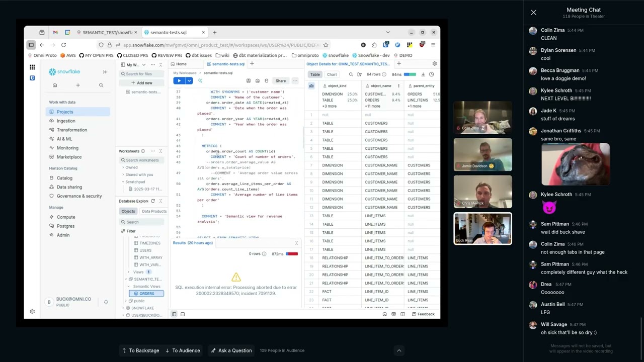Click the 872ms query time bar in Results
This screenshot has height=362, width=644.
point(292,254)
